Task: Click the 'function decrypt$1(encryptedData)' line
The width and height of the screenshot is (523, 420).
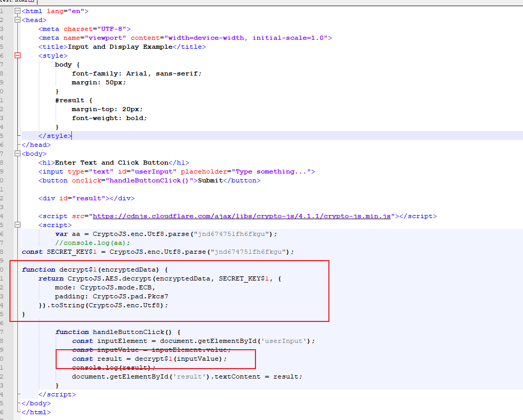Action: 95,270
